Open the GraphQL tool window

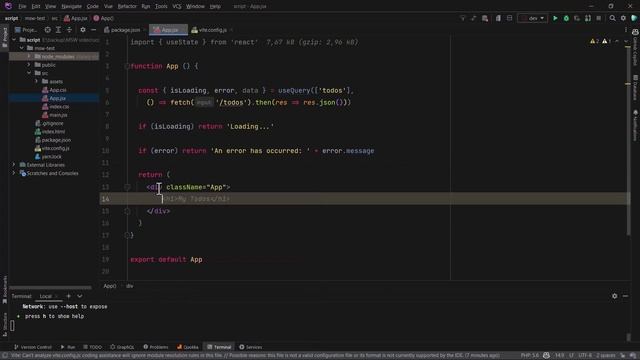tap(122, 347)
